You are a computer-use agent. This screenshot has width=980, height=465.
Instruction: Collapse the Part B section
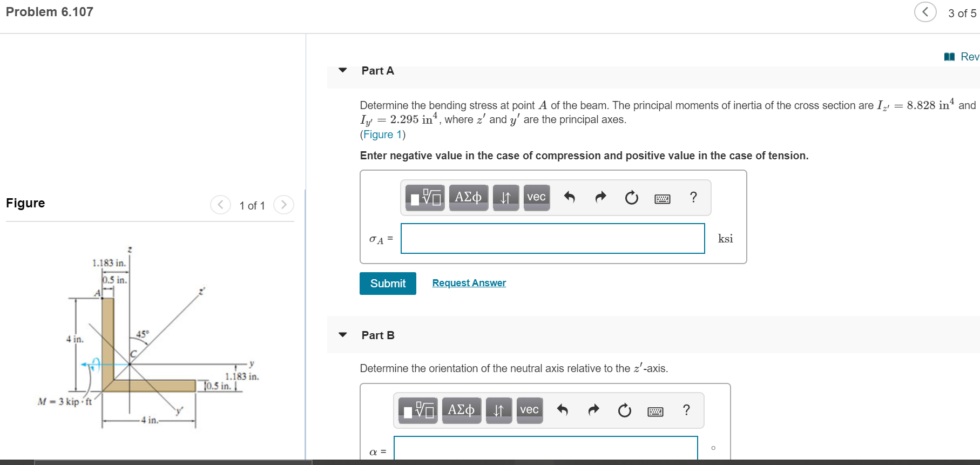click(x=343, y=335)
